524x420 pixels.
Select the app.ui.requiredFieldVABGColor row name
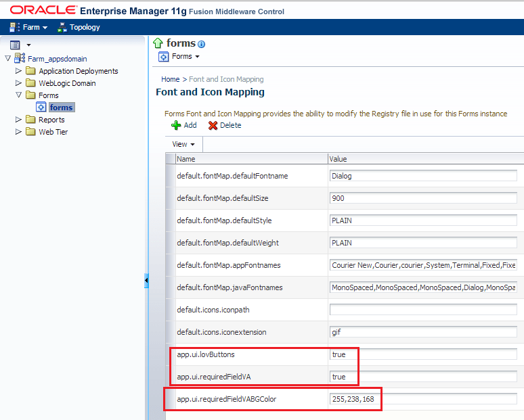227,399
